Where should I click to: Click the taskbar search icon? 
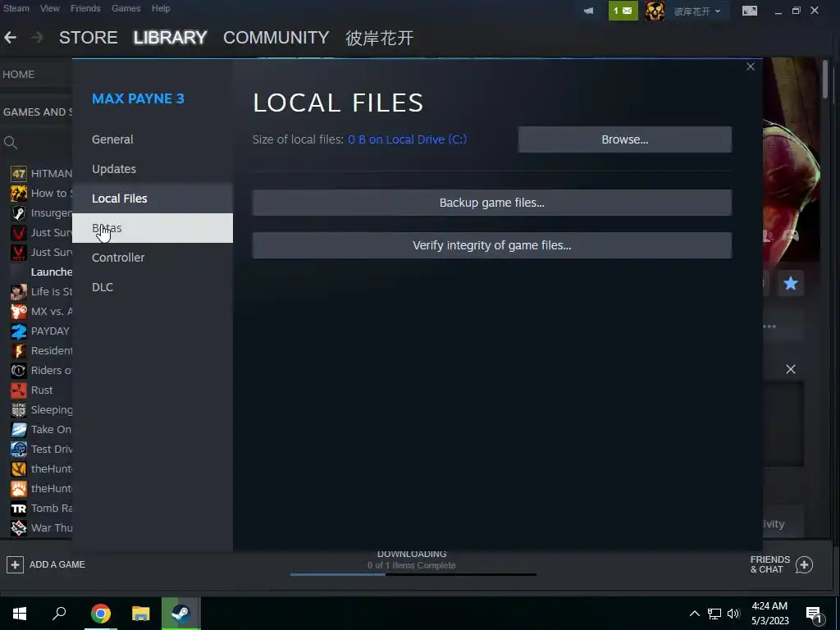click(x=59, y=614)
